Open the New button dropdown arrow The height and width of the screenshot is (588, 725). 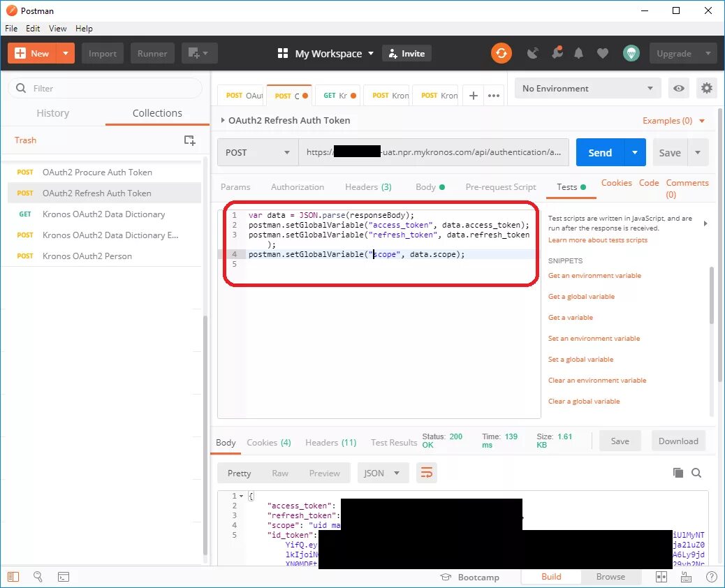66,53
